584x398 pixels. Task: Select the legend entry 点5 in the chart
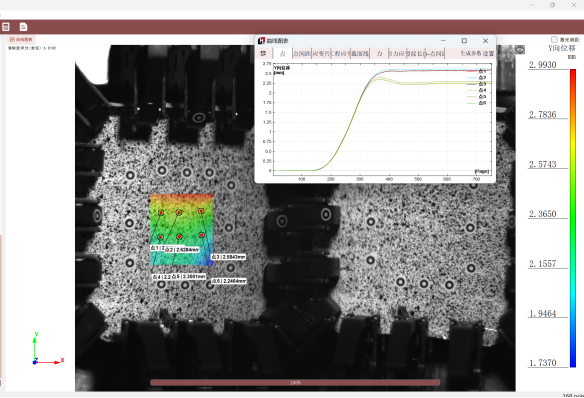coord(477,96)
